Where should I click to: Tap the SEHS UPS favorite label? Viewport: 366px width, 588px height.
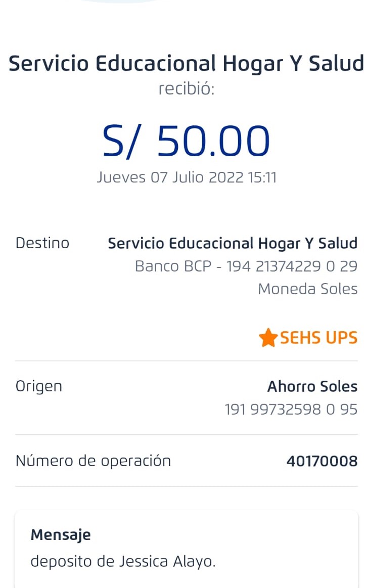pos(318,338)
